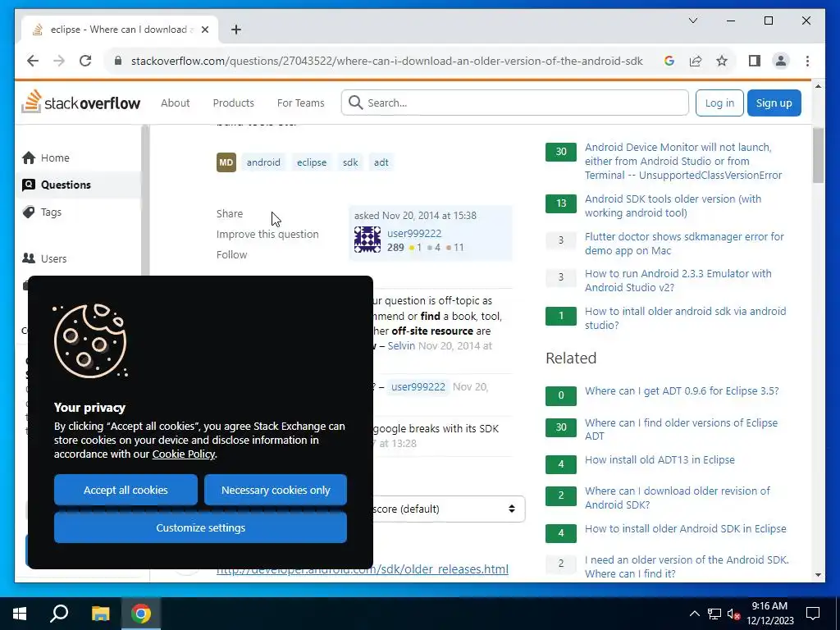The image size is (840, 630).
Task: Click the Chrome icon in the taskbar
Action: 141,614
